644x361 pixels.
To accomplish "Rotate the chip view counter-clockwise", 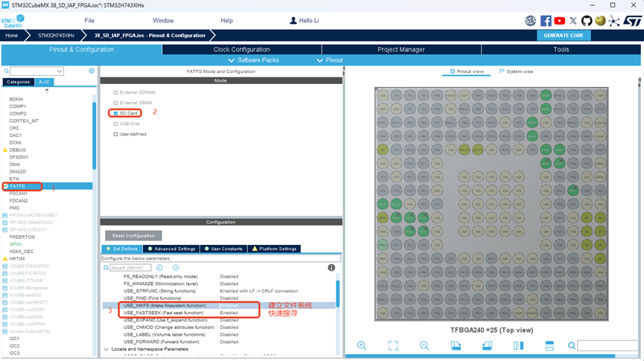I will [487, 345].
